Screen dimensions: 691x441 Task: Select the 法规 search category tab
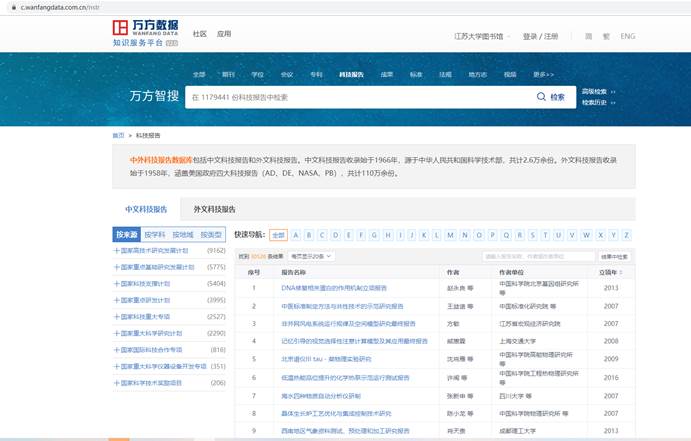tap(445, 74)
